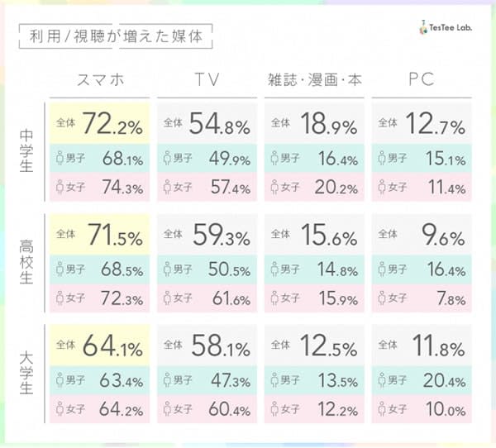Screen dimensions: 496x448
Task: Click the male icon beside 高校生 TV 50.5%
Action: coord(167,269)
